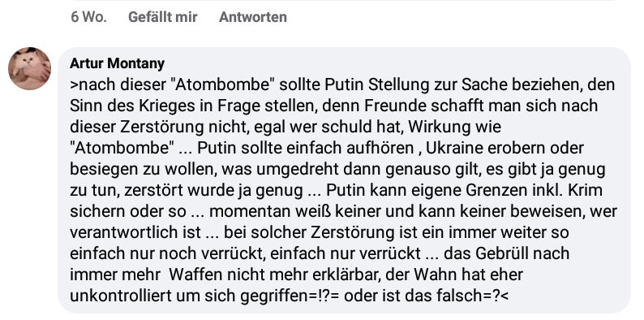The width and height of the screenshot is (644, 320).
Task: Open the Artur Montany profile name link
Action: click(117, 63)
